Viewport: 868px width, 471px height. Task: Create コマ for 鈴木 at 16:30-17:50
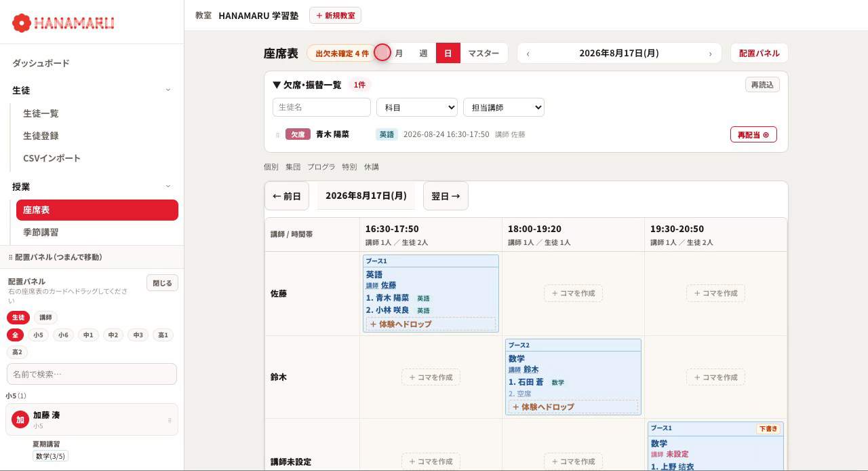pyautogui.click(x=431, y=377)
